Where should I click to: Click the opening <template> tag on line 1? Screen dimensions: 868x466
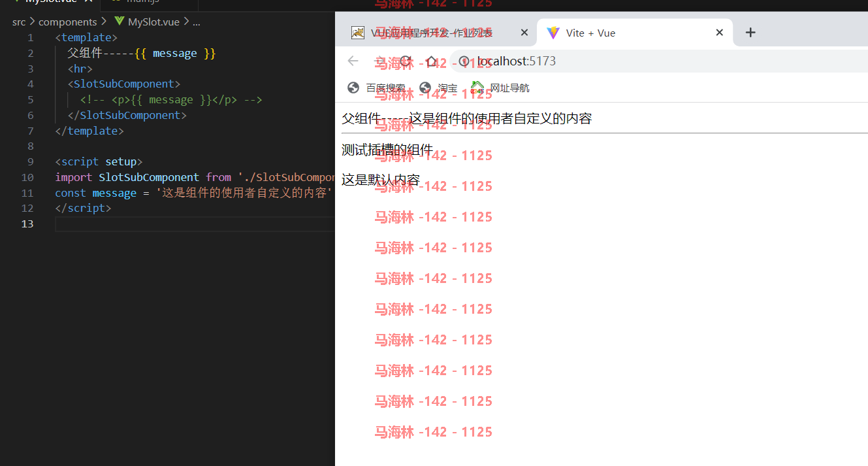(x=86, y=37)
